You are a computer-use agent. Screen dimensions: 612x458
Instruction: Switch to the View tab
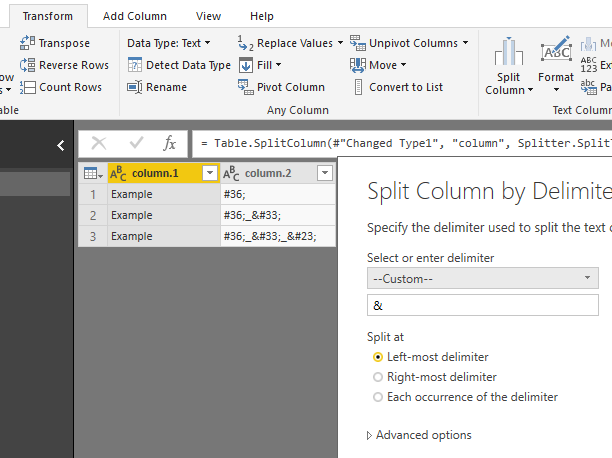(x=208, y=16)
